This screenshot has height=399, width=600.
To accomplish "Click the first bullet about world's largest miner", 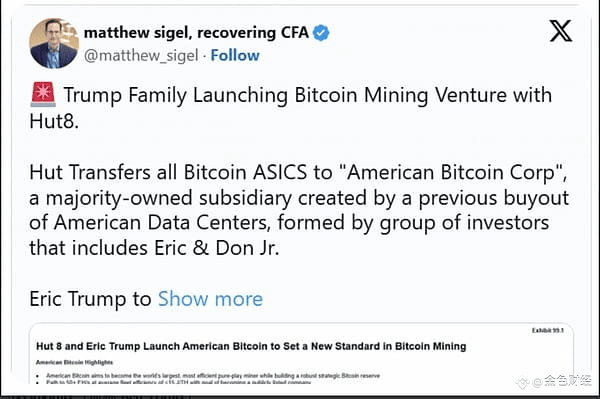I will pos(213,376).
